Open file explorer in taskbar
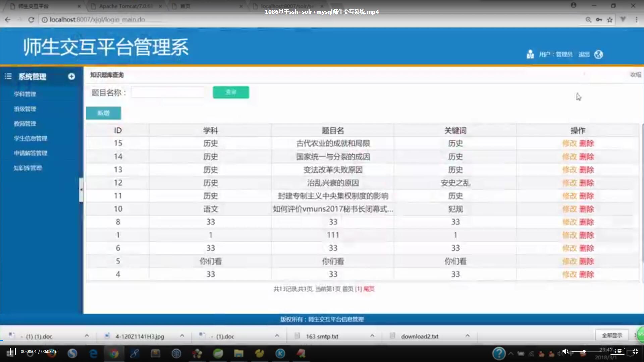This screenshot has height=362, width=644. [x=238, y=353]
